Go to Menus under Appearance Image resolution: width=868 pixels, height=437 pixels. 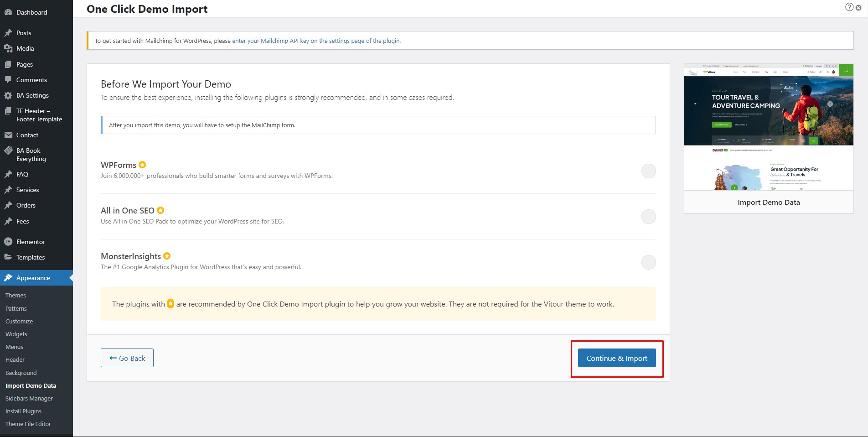14,347
